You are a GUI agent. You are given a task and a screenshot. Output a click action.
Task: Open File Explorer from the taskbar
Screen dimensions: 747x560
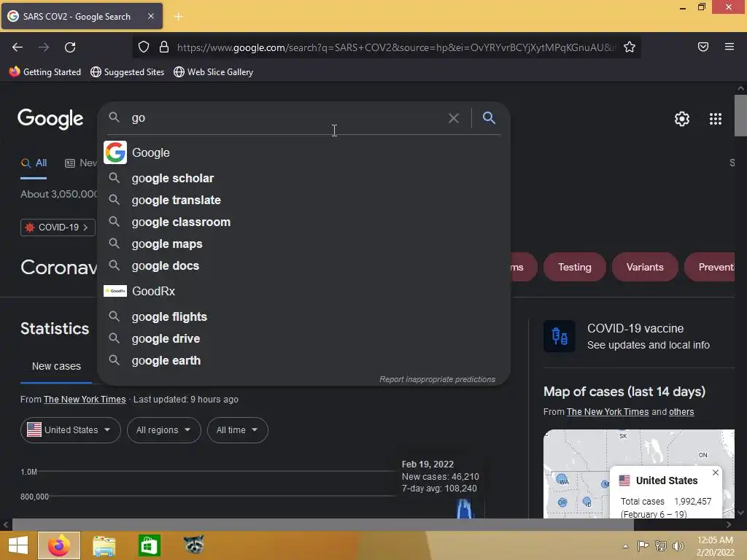(x=104, y=545)
